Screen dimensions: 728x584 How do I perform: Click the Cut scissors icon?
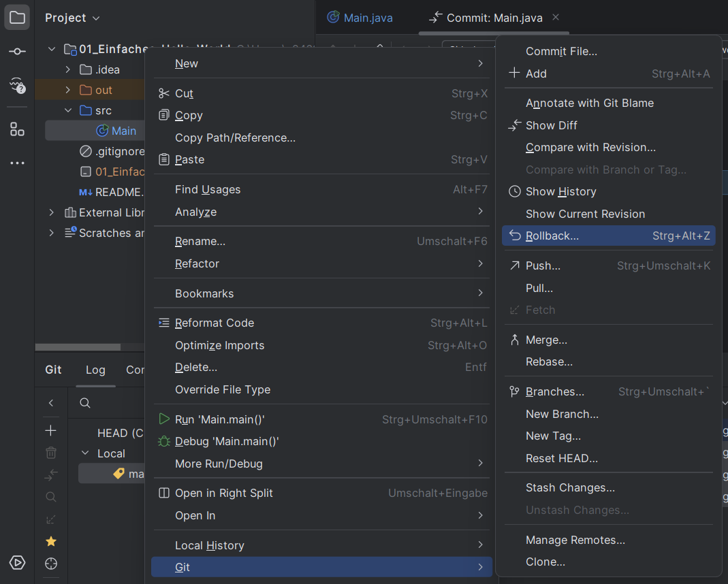click(164, 93)
